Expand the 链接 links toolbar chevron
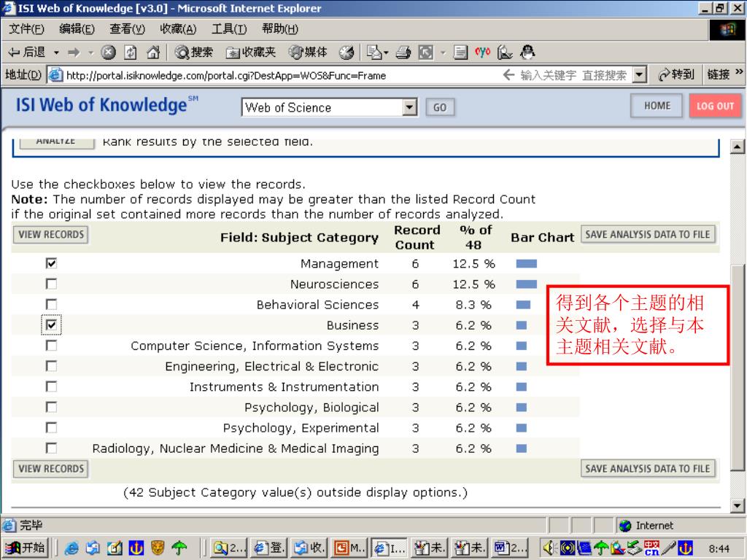747x560 pixels. 740,72
